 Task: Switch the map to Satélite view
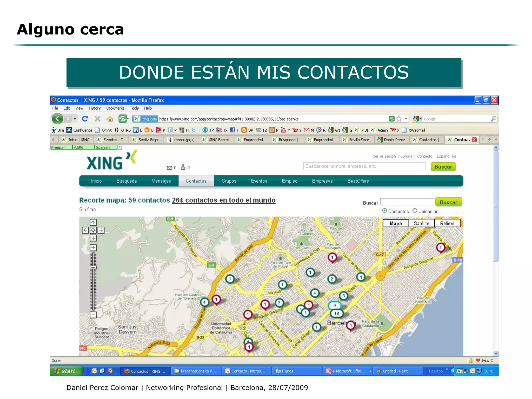coord(421,223)
